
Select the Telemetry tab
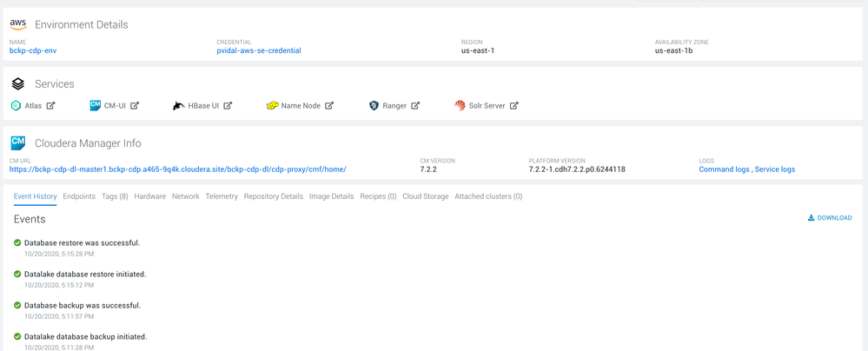[x=222, y=196]
